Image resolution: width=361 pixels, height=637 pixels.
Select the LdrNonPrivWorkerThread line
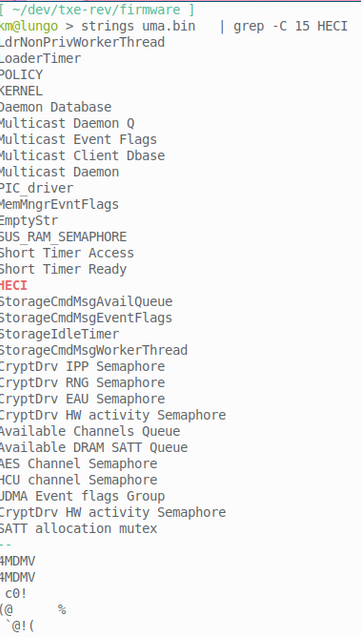pyautogui.click(x=82, y=42)
